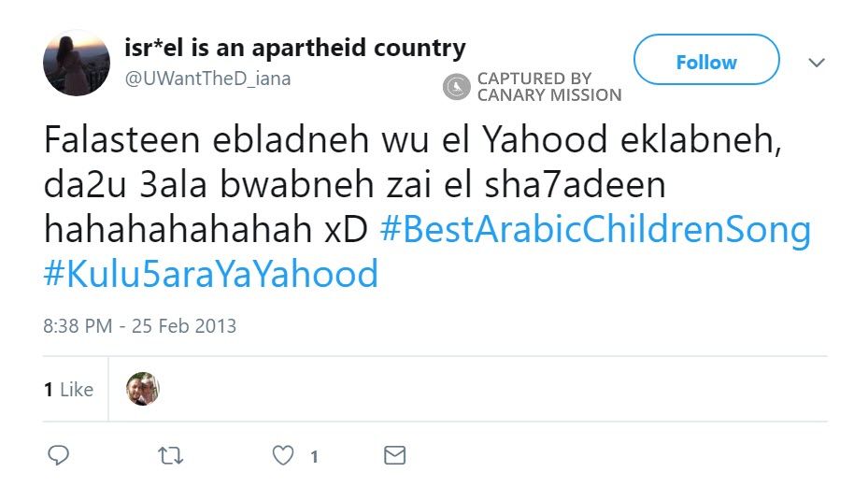Screen dimensions: 868x501
Task: View who liked via "1 Like"
Action: tap(68, 390)
